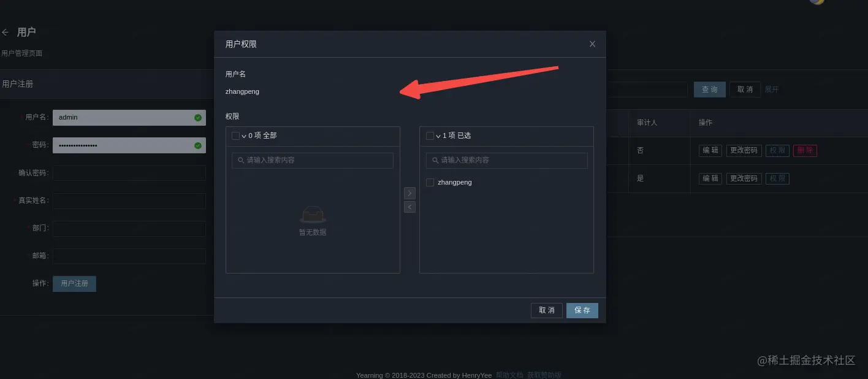Click the zhangpeng username text under 用户名
868x379 pixels.
[242, 91]
